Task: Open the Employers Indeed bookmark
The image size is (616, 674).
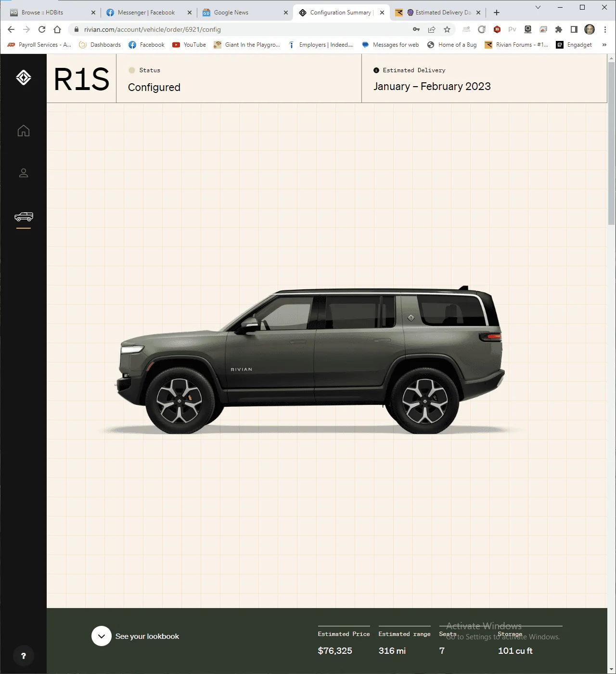Action: 321,45
